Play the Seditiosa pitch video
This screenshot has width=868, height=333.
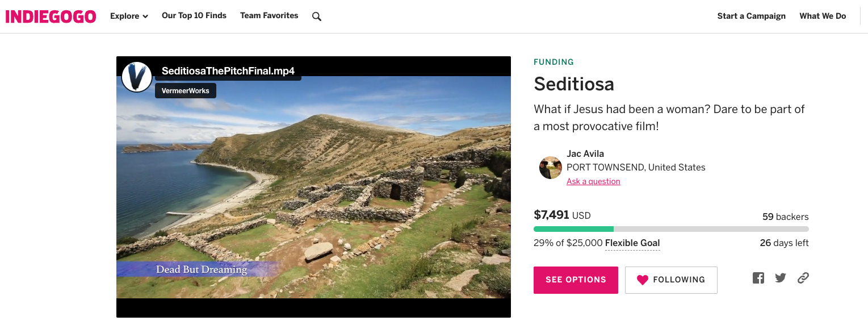point(313,187)
